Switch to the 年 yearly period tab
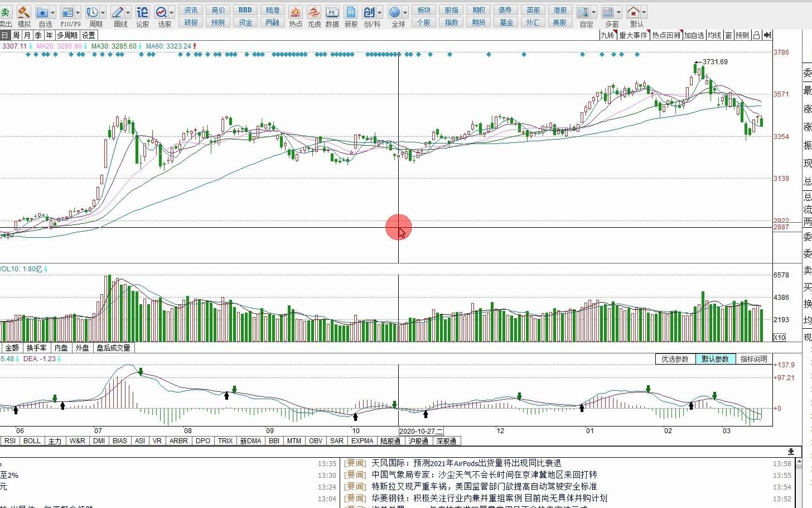Screen dimensions: 812x508 (50, 35)
